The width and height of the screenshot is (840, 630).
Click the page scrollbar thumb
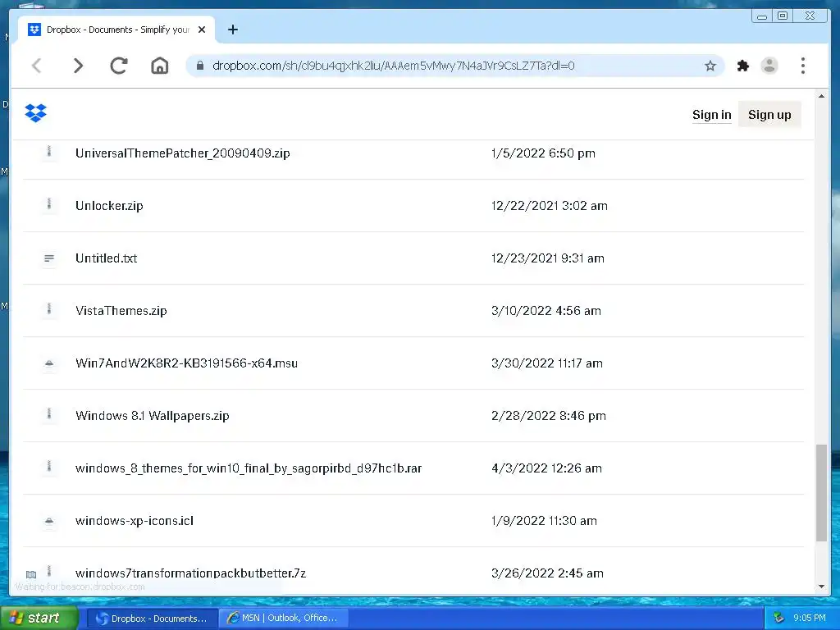click(821, 493)
